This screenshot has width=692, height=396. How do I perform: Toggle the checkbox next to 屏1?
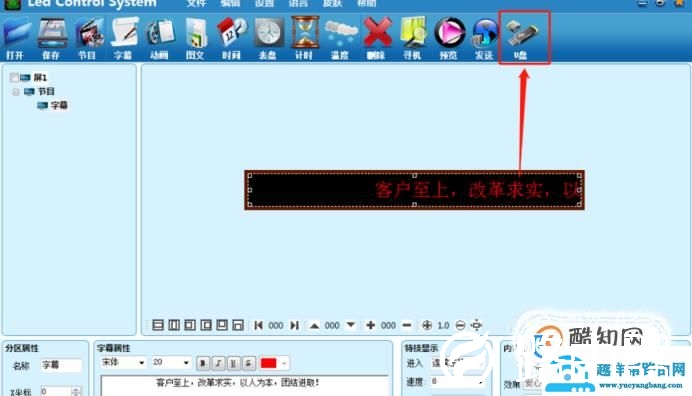coord(14,78)
